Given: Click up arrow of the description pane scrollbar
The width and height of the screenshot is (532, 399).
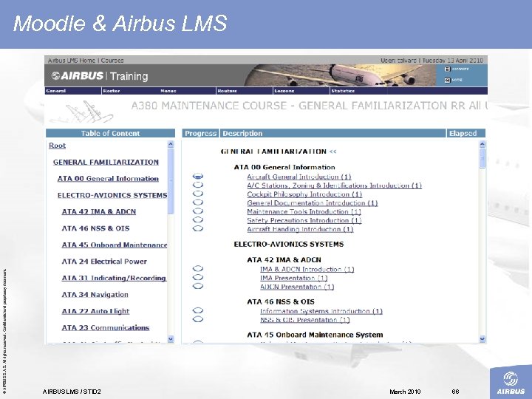Looking at the screenshot, I should tap(482, 144).
